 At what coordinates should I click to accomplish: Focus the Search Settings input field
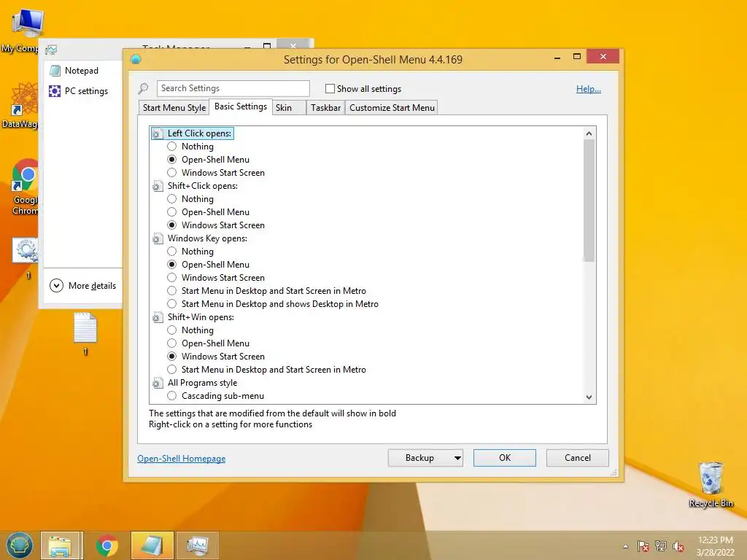[x=233, y=88]
